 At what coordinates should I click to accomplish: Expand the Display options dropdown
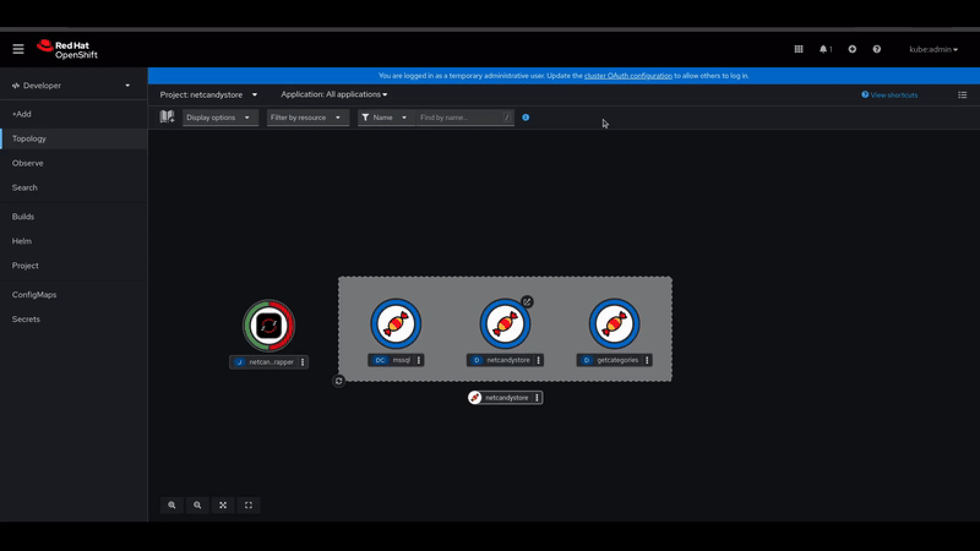220,118
